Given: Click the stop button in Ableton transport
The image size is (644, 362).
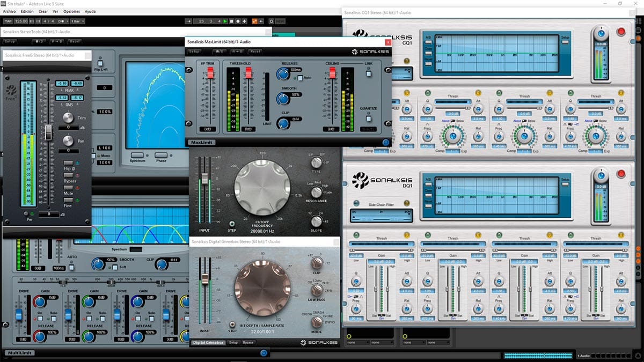Looking at the screenshot, I should (x=231, y=21).
